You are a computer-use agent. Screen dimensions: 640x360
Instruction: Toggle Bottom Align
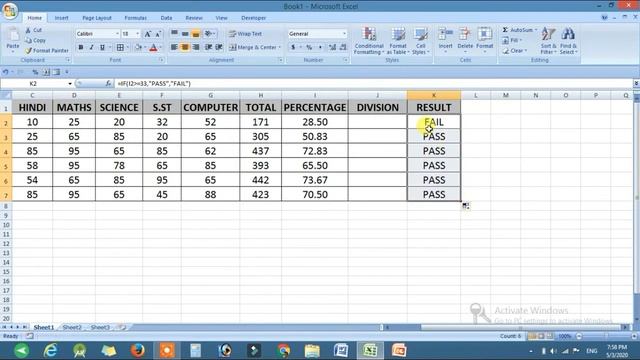pyautogui.click(x=196, y=33)
